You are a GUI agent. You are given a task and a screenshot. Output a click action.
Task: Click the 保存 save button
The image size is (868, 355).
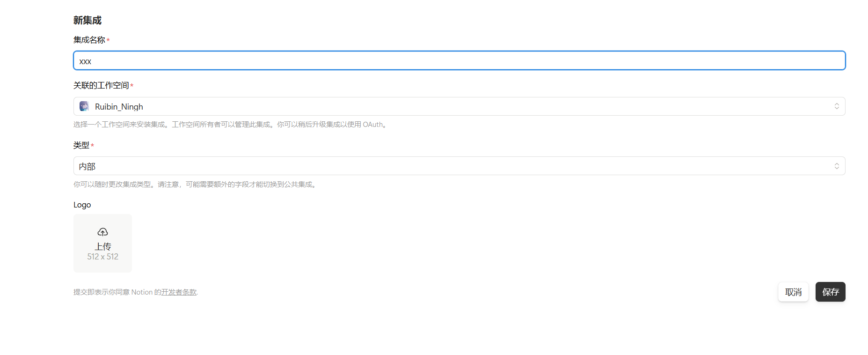click(x=830, y=292)
